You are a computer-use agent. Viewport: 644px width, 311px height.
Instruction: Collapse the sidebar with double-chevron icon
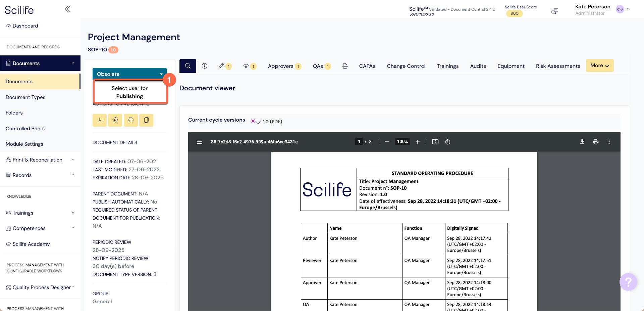click(67, 9)
